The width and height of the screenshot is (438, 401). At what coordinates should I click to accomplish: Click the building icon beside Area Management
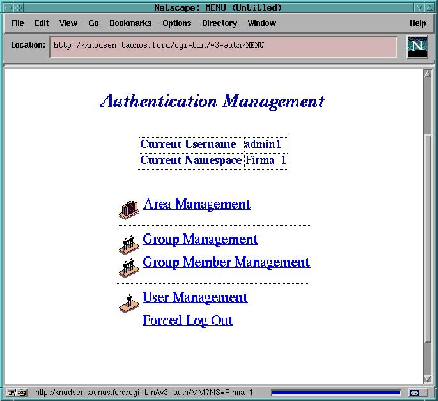tap(129, 210)
